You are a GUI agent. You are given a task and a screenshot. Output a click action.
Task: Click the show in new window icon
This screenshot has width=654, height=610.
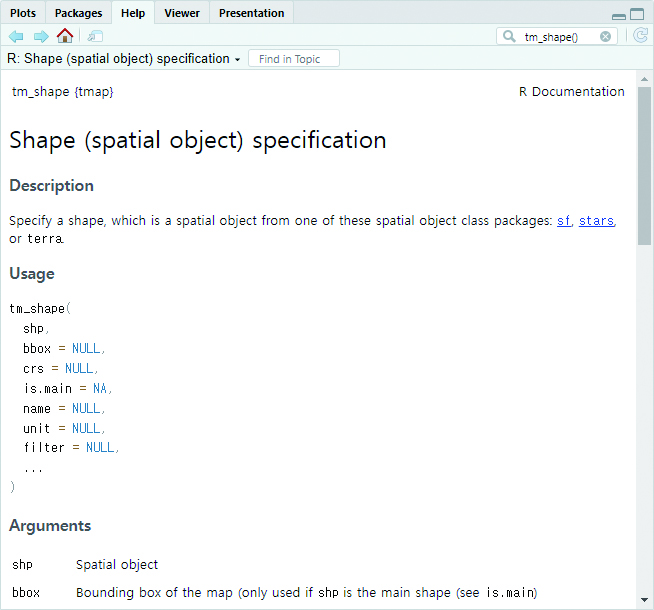tap(96, 36)
